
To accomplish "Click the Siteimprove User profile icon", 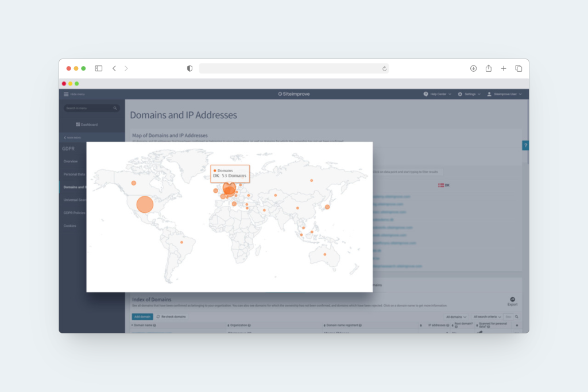I will 489,94.
